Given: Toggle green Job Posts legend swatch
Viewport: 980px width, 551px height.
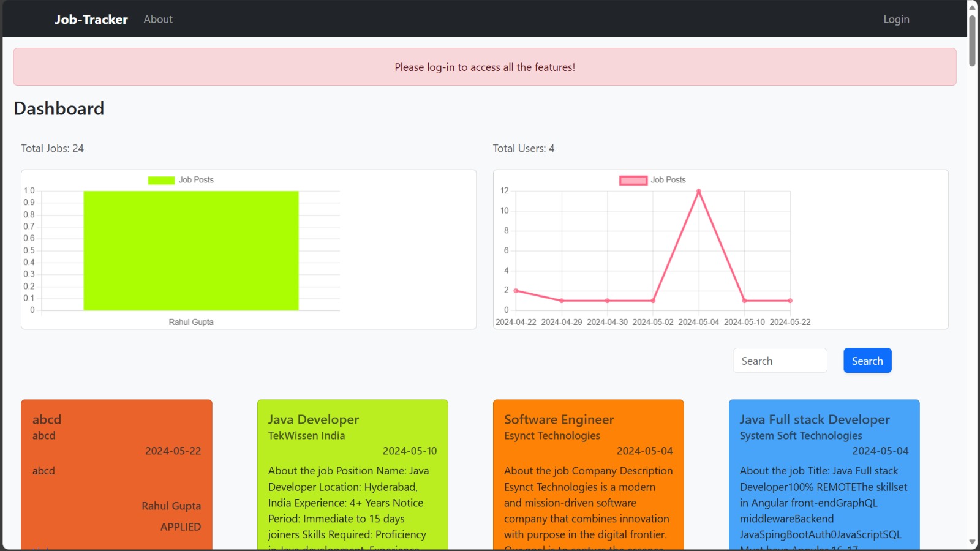Looking at the screenshot, I should [x=161, y=180].
